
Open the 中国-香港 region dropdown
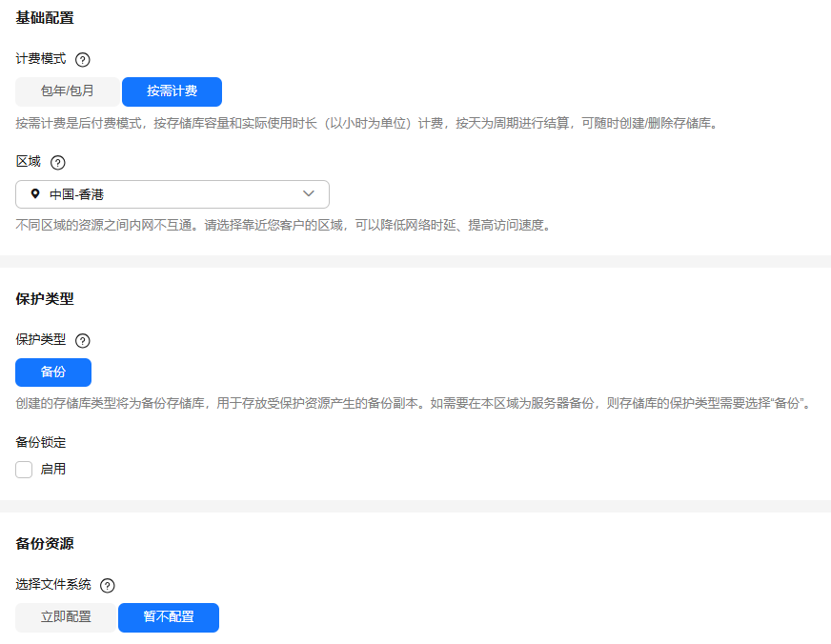[172, 194]
